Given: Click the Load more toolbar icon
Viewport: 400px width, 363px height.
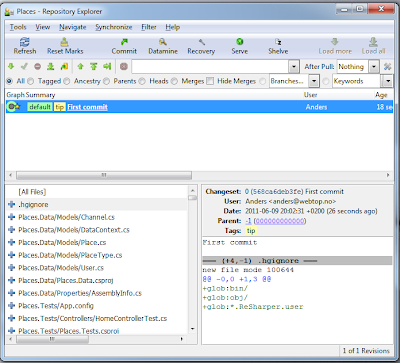Looking at the screenshot, I should pyautogui.click(x=335, y=42).
